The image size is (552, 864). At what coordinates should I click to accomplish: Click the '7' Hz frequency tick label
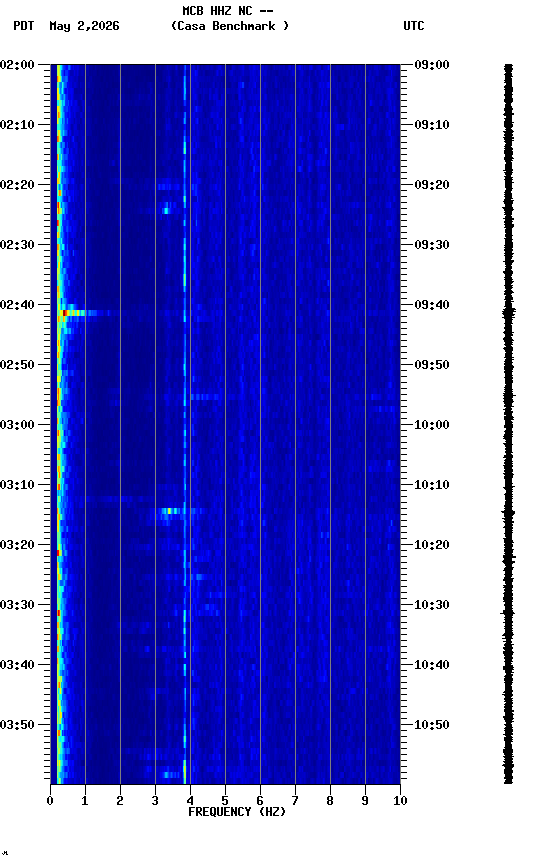pyautogui.click(x=295, y=801)
